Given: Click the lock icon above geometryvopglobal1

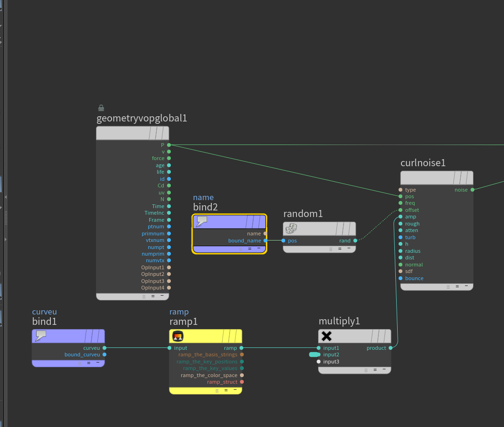Looking at the screenshot, I should (101, 108).
